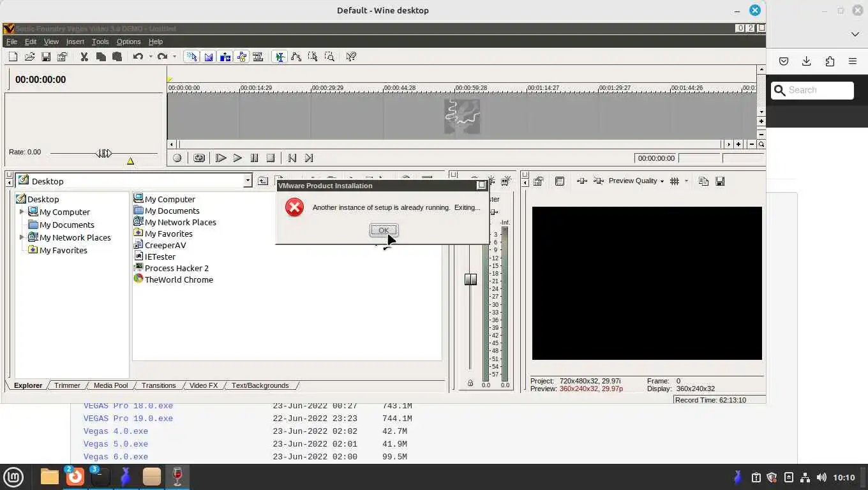The width and height of the screenshot is (868, 490).
Task: Click the Redo arrow icon
Action: coord(162,57)
